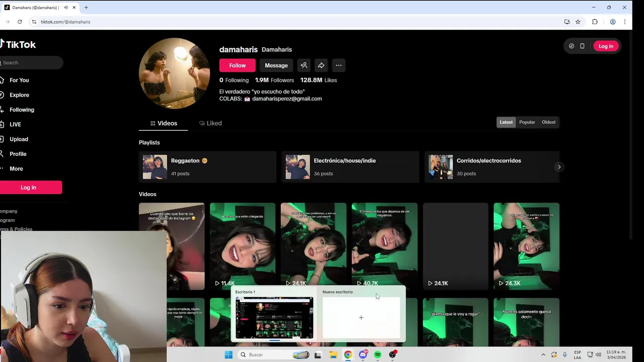This screenshot has height=362, width=644.
Task: Open the add-friend icon next to Message
Action: 304,65
